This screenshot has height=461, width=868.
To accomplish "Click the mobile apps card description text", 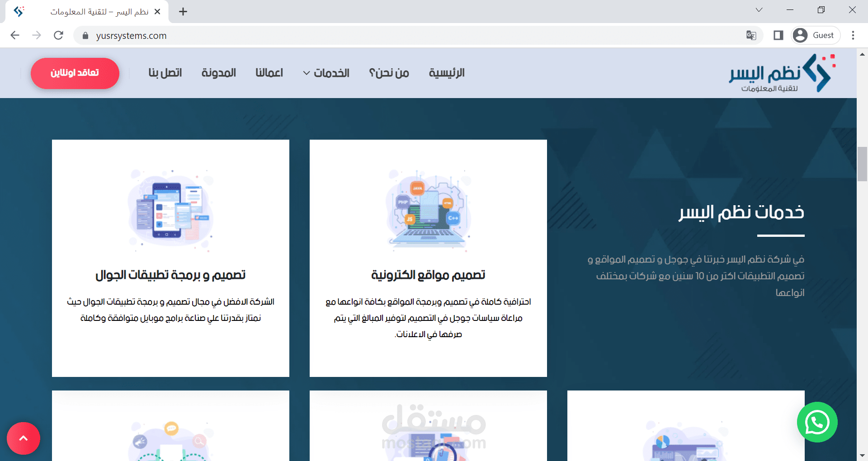I will (x=170, y=310).
